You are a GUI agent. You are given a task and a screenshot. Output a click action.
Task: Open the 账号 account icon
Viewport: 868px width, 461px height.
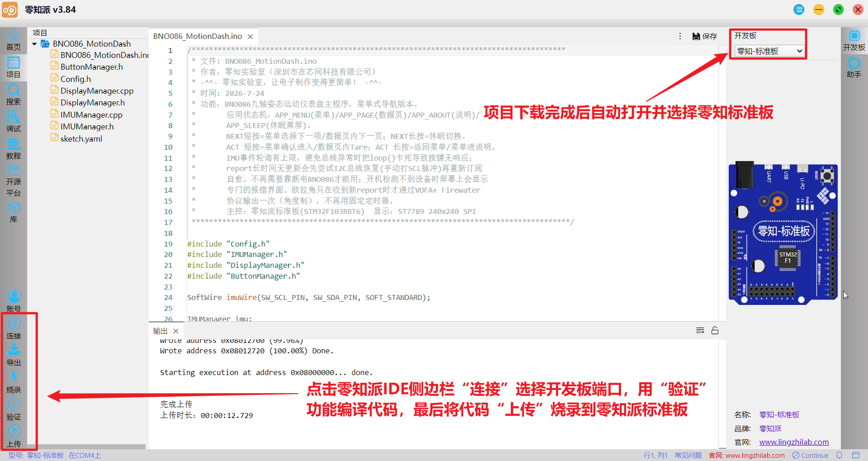coord(14,301)
